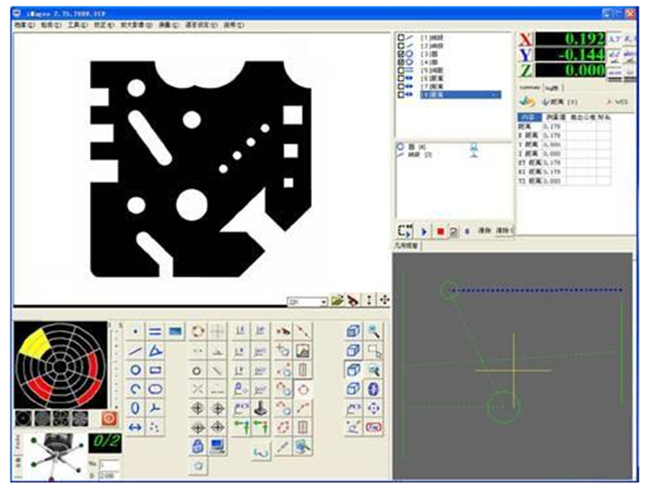Screen dimensions: 648x495
Task: Toggle checkbox for feature item [5]
Action: click(401, 70)
